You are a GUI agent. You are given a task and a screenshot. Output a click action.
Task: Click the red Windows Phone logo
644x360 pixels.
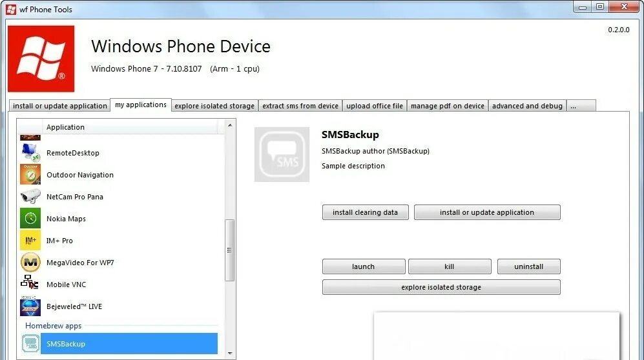click(41, 59)
